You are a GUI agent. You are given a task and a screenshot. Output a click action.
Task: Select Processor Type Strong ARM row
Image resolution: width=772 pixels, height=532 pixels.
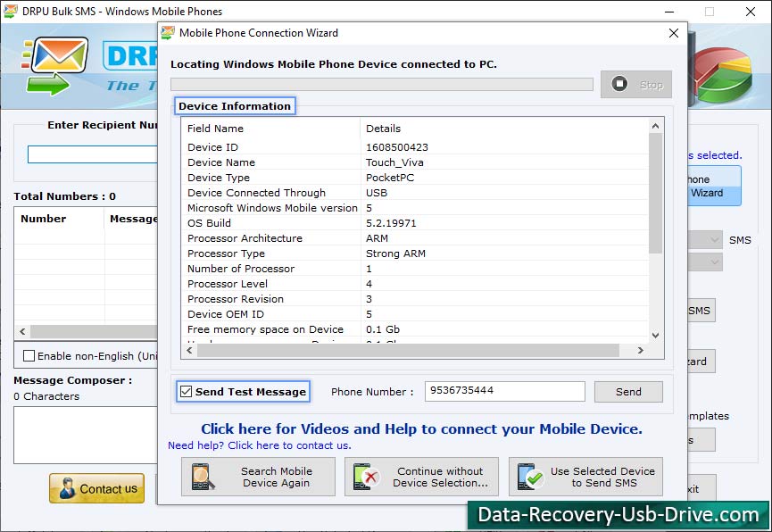(x=415, y=254)
